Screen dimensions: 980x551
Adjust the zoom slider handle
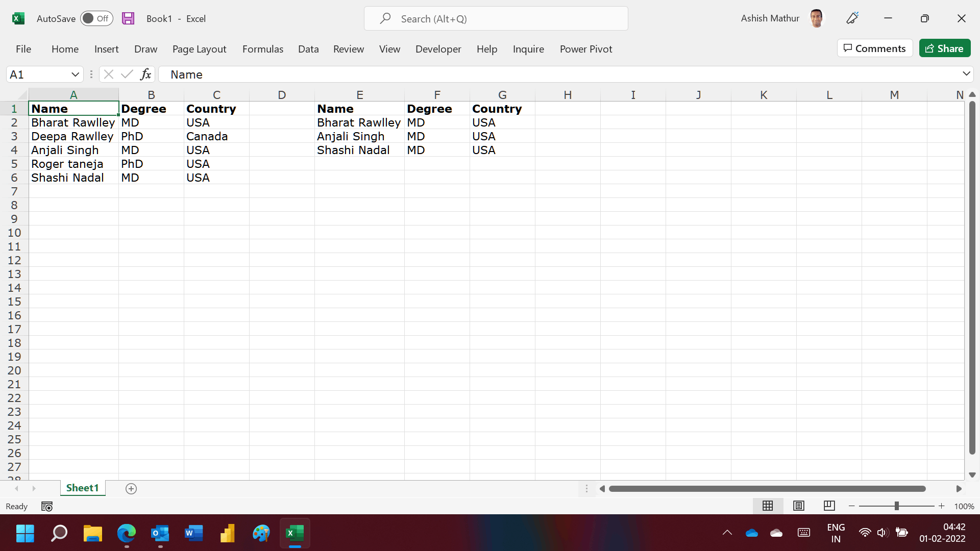(897, 506)
